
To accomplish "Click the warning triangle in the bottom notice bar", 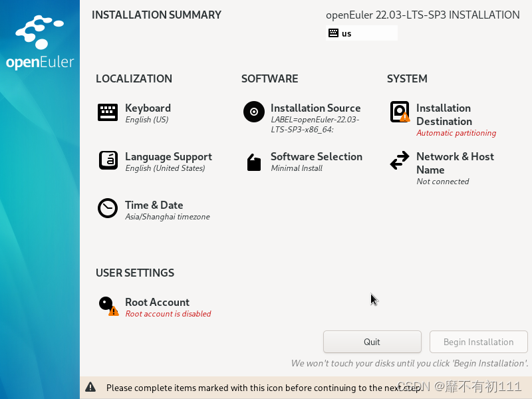I will pos(90,387).
